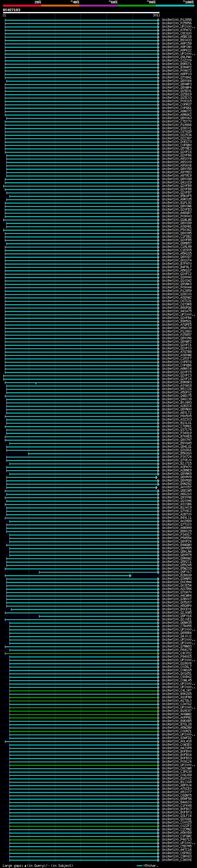
Task: Open hit UniRef100_P09672
Action: tap(177, 71)
